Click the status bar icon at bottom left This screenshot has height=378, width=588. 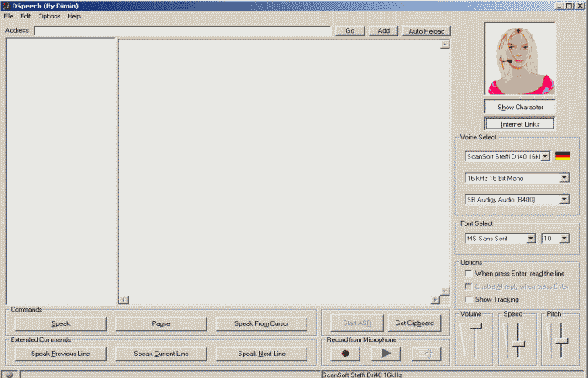pyautogui.click(x=8, y=374)
